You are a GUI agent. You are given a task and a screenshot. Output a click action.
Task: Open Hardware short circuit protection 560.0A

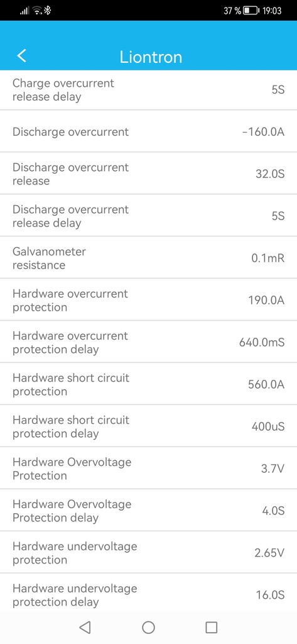coord(148,384)
